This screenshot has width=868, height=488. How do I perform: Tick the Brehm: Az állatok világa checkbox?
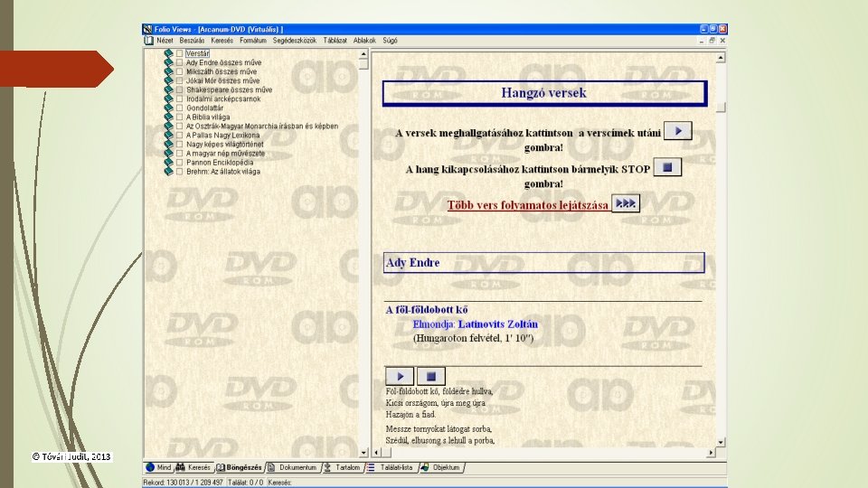(179, 172)
